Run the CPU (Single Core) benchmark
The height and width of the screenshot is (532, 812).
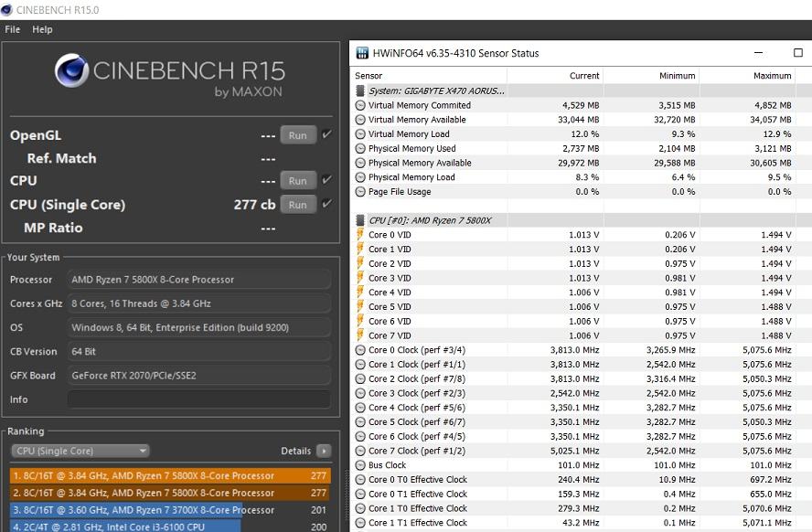(298, 205)
